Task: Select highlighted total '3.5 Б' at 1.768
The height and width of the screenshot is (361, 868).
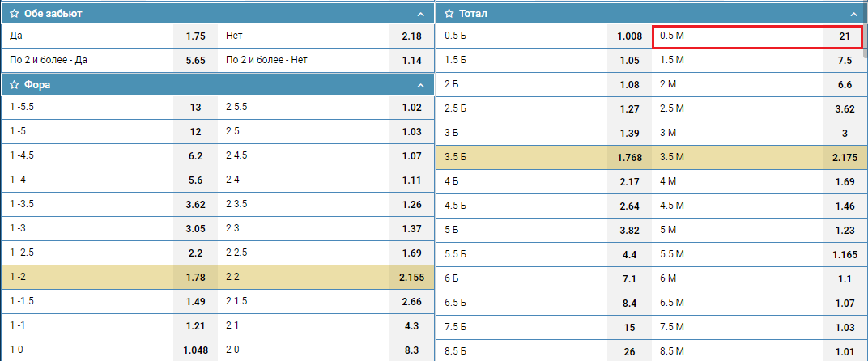Action: pos(629,158)
